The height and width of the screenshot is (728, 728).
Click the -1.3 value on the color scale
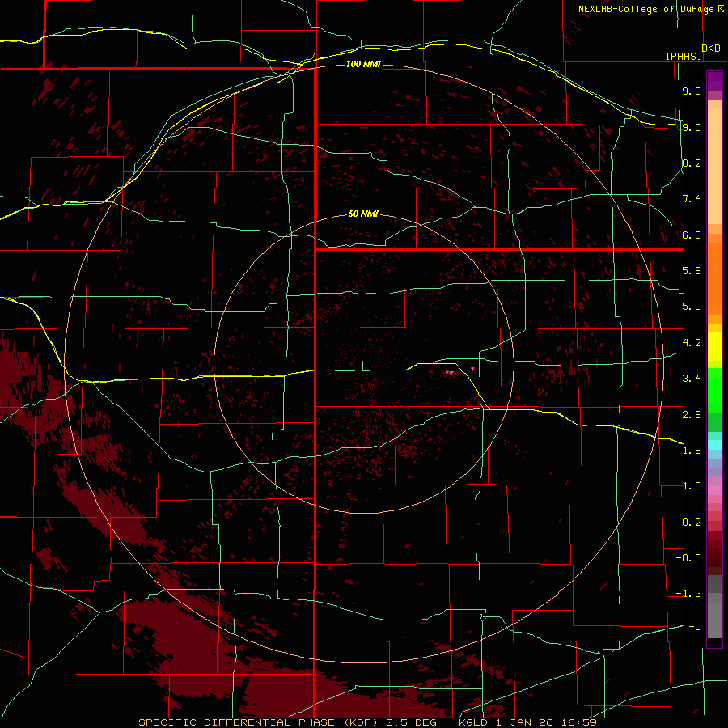[688, 594]
